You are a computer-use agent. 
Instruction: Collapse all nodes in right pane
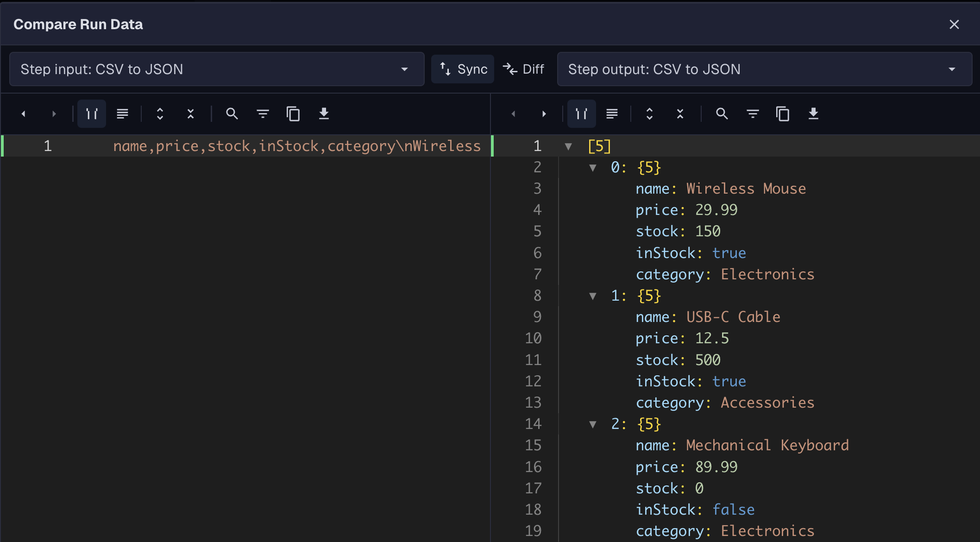click(680, 113)
